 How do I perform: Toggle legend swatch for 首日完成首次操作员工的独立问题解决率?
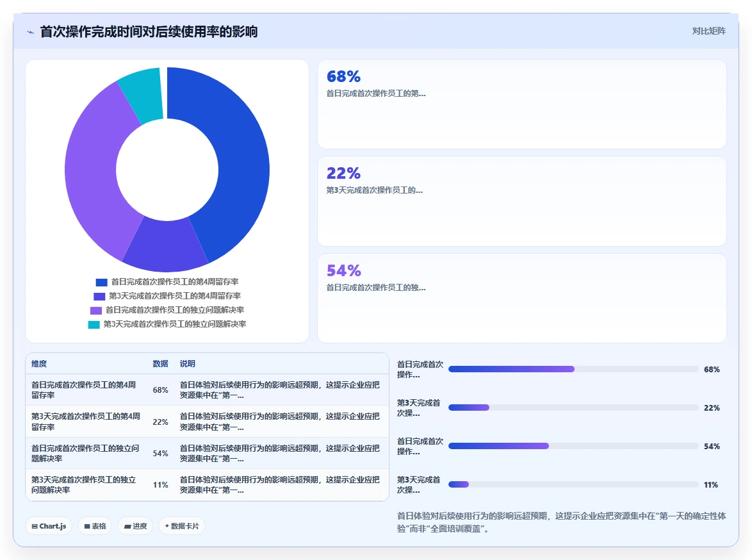[x=96, y=311]
